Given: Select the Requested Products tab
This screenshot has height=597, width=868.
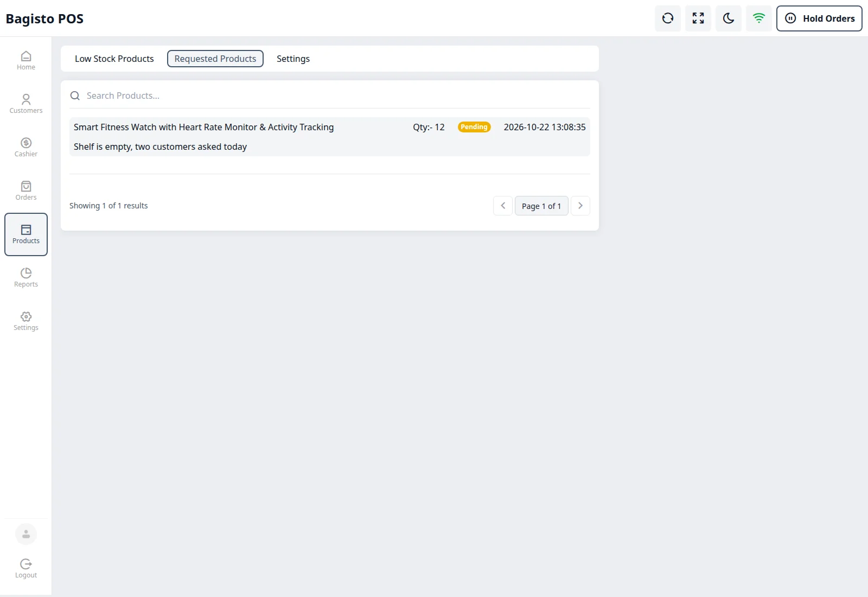Looking at the screenshot, I should tap(215, 59).
